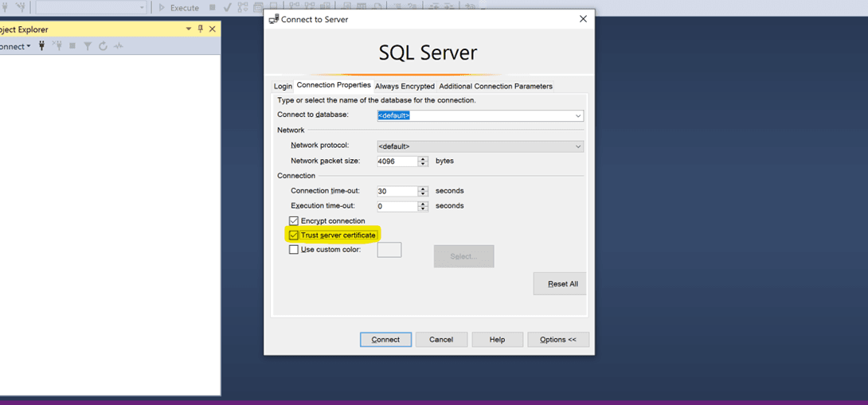This screenshot has height=405, width=868.
Task: Pin the Object Explorer panel with pushpin icon
Action: click(201, 29)
